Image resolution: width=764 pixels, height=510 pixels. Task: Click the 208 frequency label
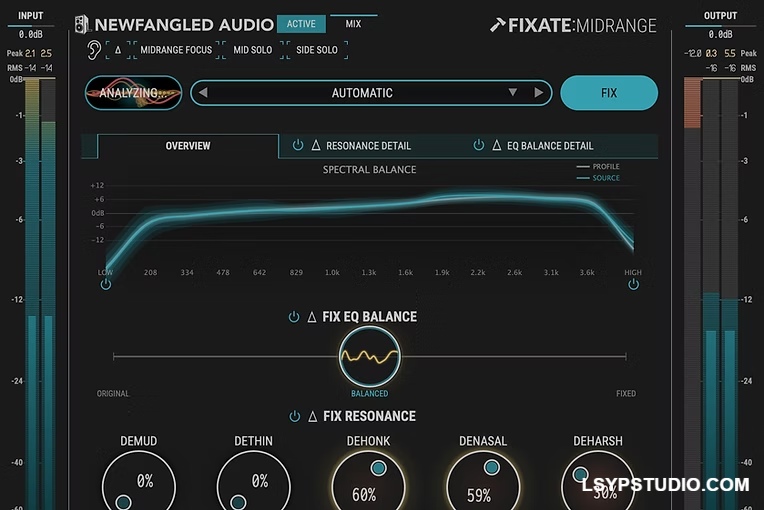click(151, 273)
